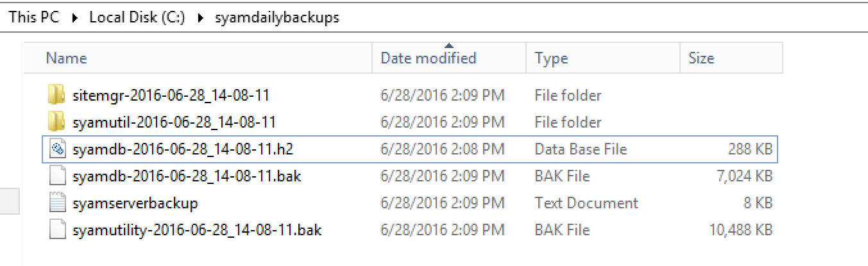Click the sort arrow above Date modified
Screen dimensions: 868x266
(449, 46)
